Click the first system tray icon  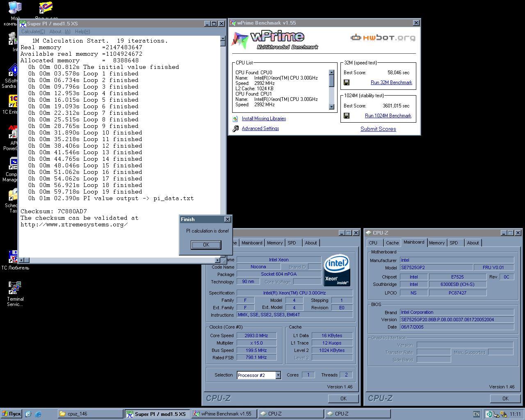[489, 414]
